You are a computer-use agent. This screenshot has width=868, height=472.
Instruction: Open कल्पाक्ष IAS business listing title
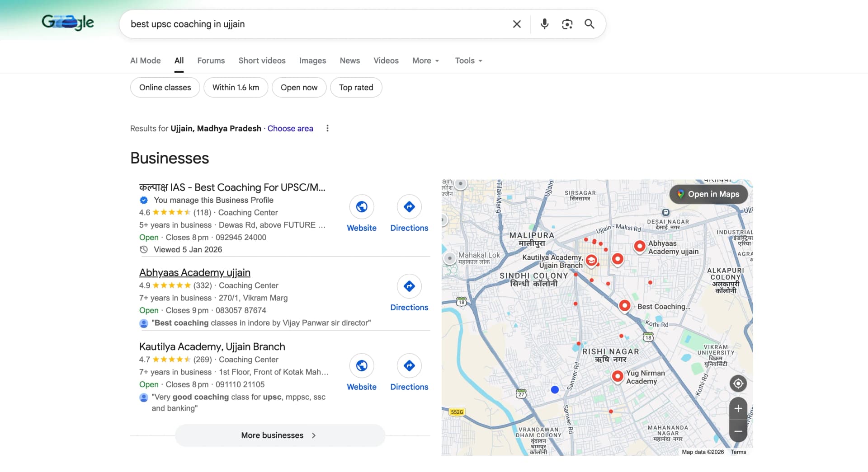tap(232, 187)
